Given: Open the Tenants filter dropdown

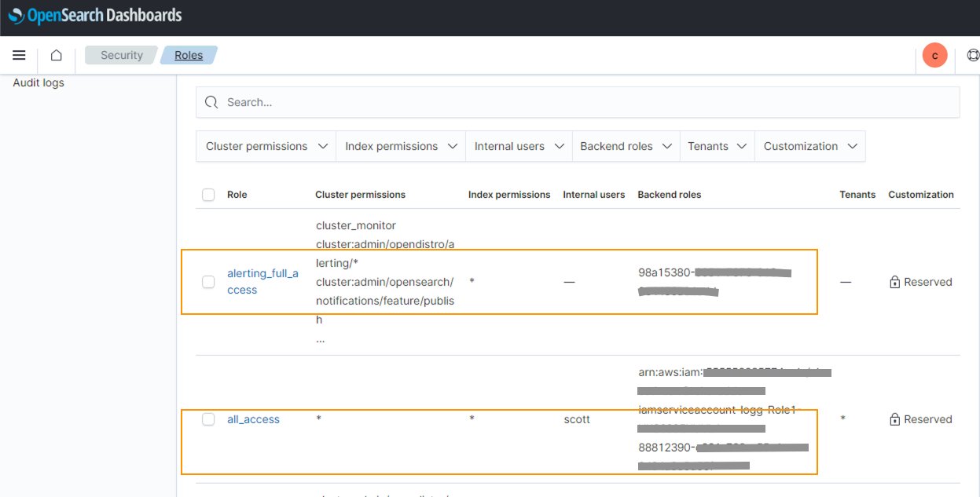Looking at the screenshot, I should (x=717, y=146).
